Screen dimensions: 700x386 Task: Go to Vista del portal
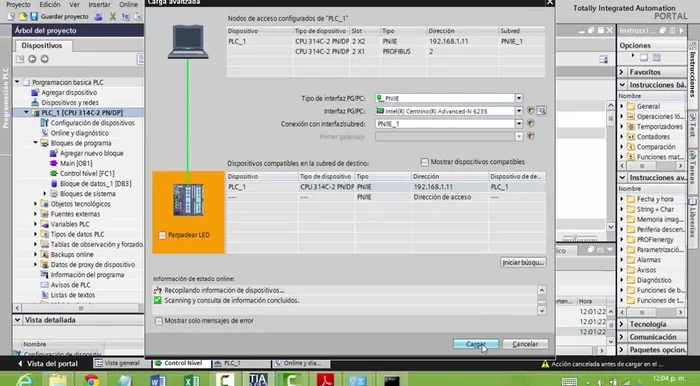point(47,364)
